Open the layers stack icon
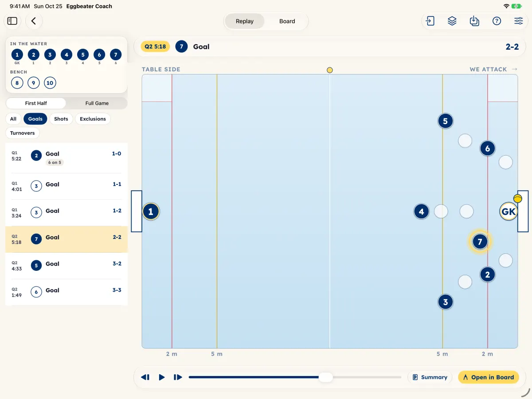This screenshot has height=399, width=532. coord(452,21)
